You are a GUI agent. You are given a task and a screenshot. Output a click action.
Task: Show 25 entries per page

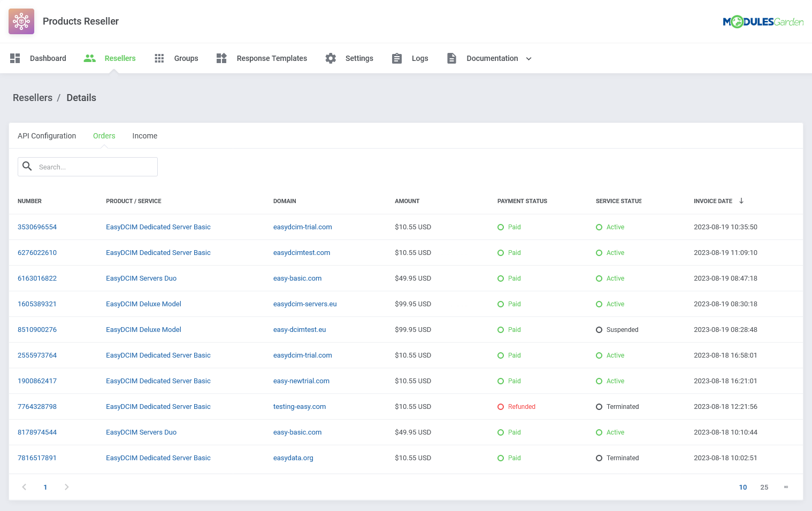click(x=764, y=487)
